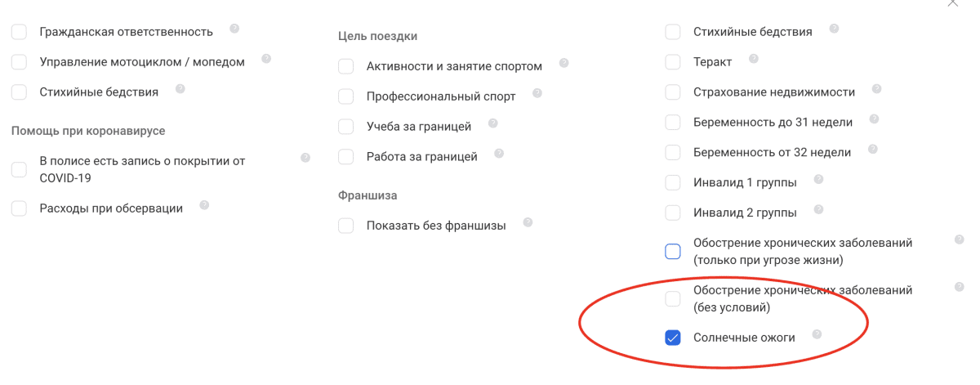Enable Показать без франшизы option
This screenshot has width=980, height=385.
346,226
